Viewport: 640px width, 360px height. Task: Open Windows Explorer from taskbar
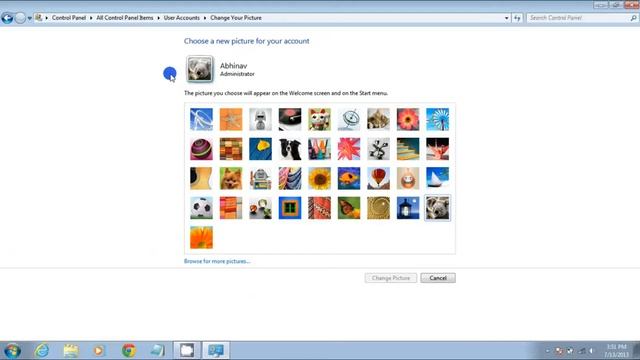71,350
